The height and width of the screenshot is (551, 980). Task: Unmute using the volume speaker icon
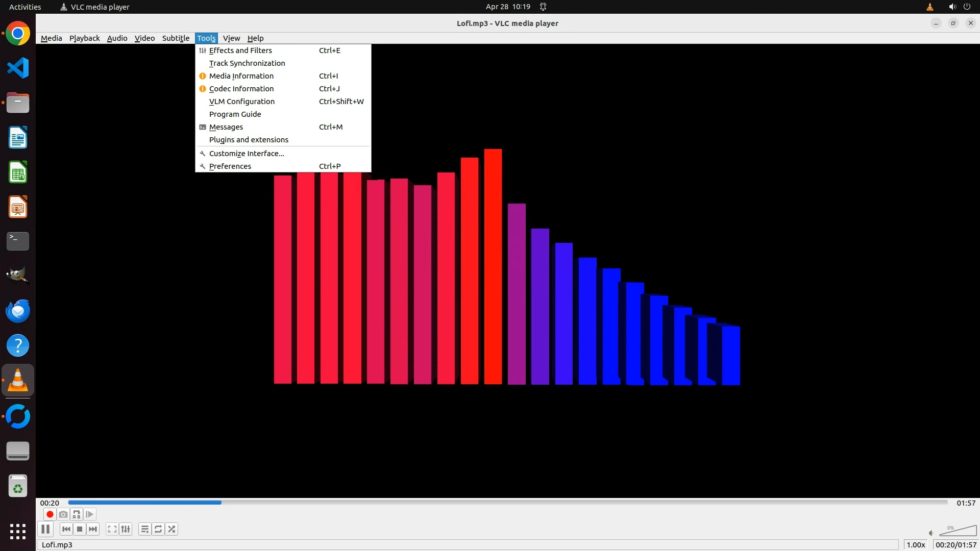point(931,533)
